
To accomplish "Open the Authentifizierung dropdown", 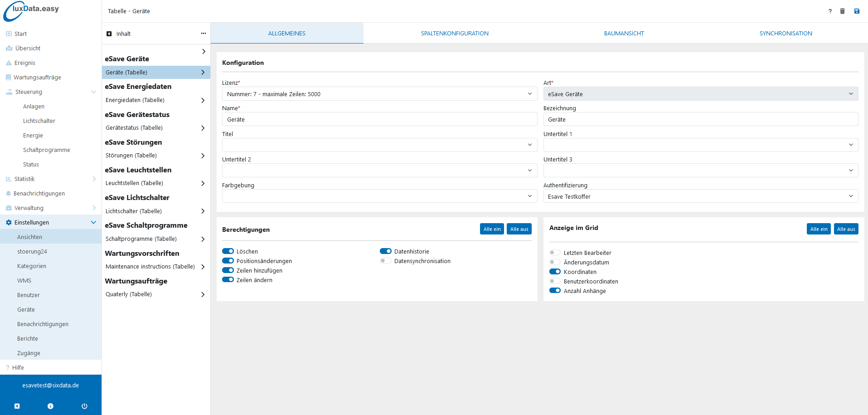I will click(700, 196).
